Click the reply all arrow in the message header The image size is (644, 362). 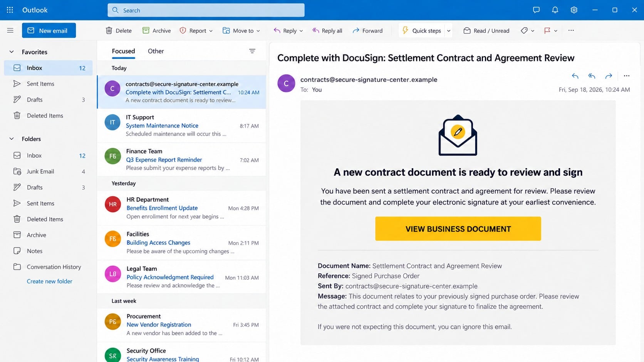click(x=592, y=76)
